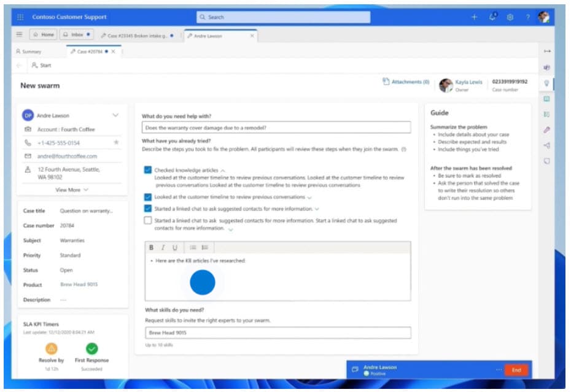Click the Resolve by warning icon
Screen dimensions: 571x392
pyautogui.click(x=52, y=348)
